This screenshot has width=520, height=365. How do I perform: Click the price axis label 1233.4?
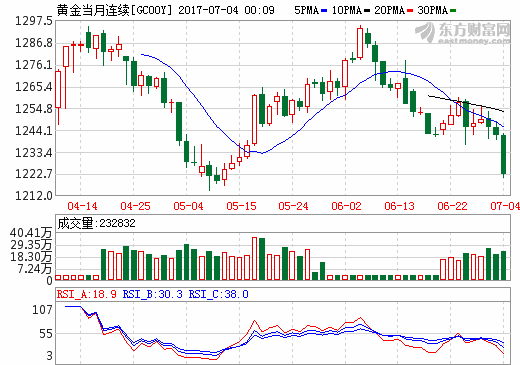click(34, 153)
